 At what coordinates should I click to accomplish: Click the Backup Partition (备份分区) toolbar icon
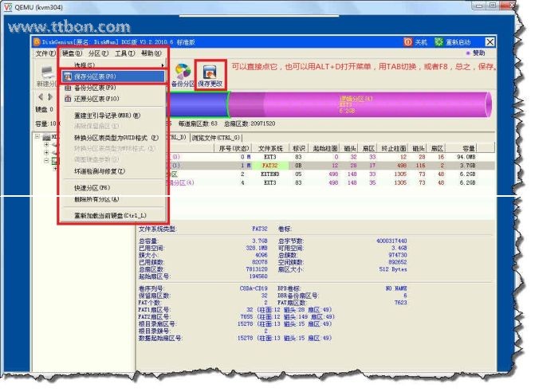click(183, 71)
